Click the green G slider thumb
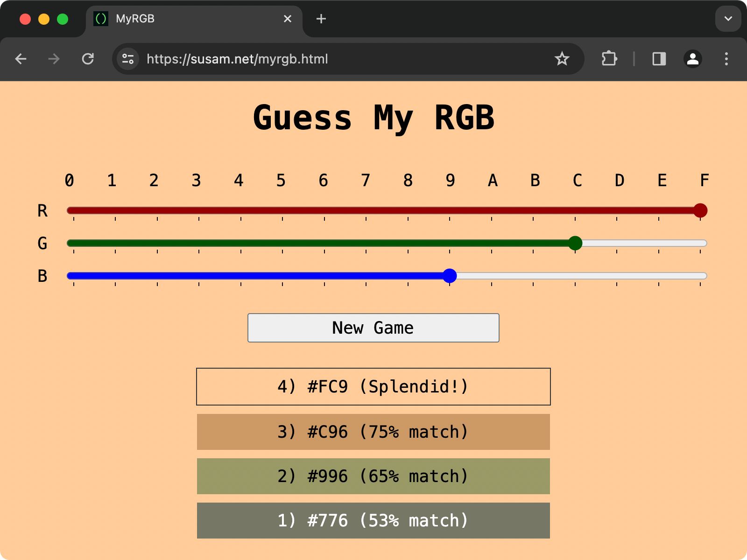Viewport: 747px width, 560px height. pos(576,243)
